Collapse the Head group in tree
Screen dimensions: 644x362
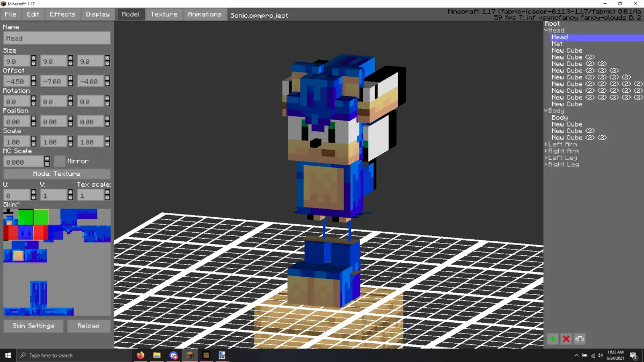coord(546,31)
